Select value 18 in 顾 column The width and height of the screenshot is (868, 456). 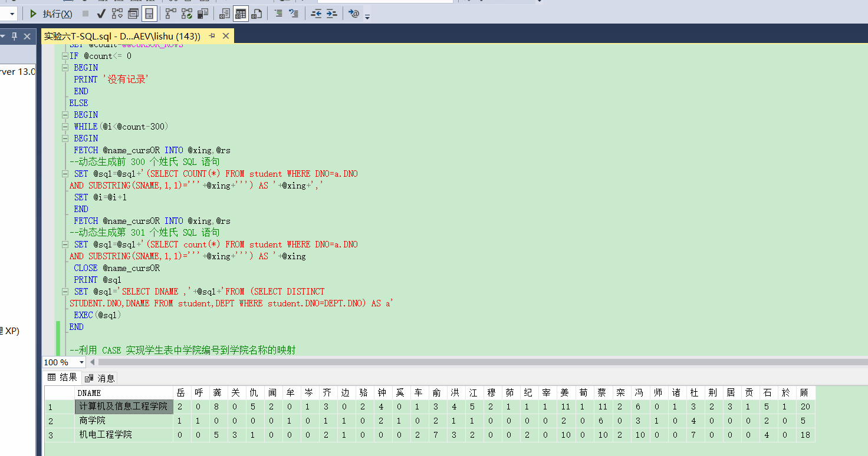click(x=805, y=435)
